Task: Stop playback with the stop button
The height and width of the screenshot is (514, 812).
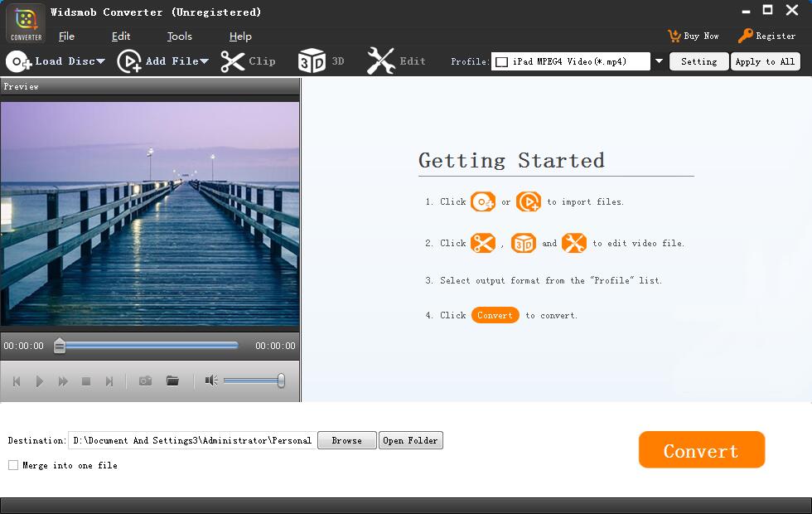Action: click(86, 382)
